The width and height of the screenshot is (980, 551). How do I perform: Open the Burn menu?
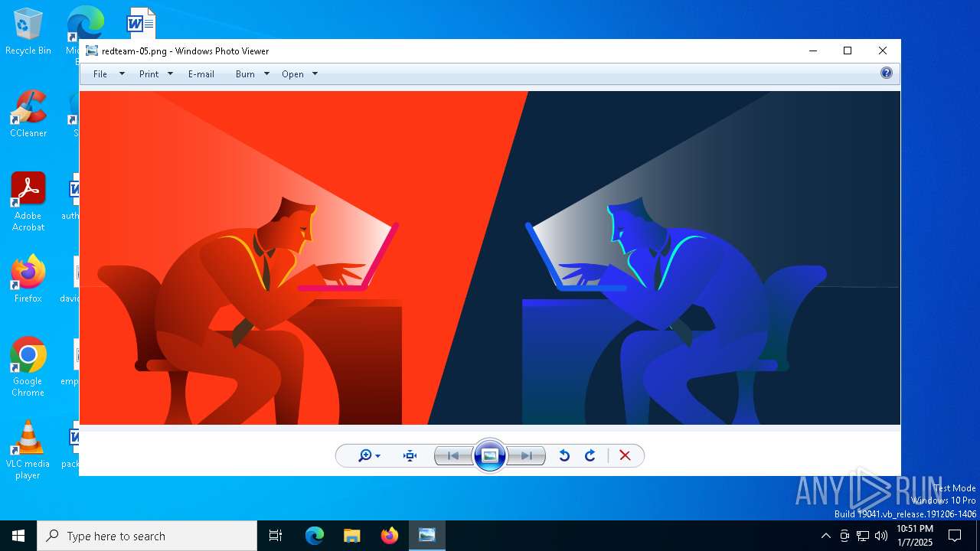(x=245, y=74)
